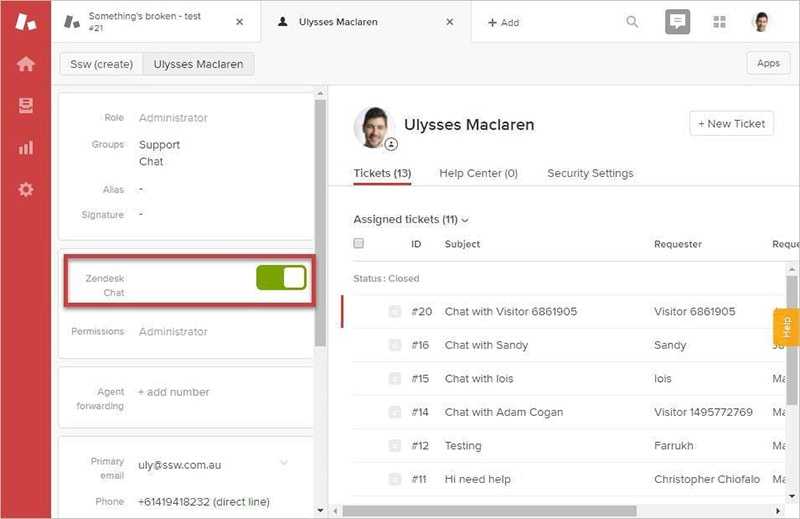Toggle the Zendesk Chat switch off
Viewport: 800px width, 519px height.
[x=281, y=278]
